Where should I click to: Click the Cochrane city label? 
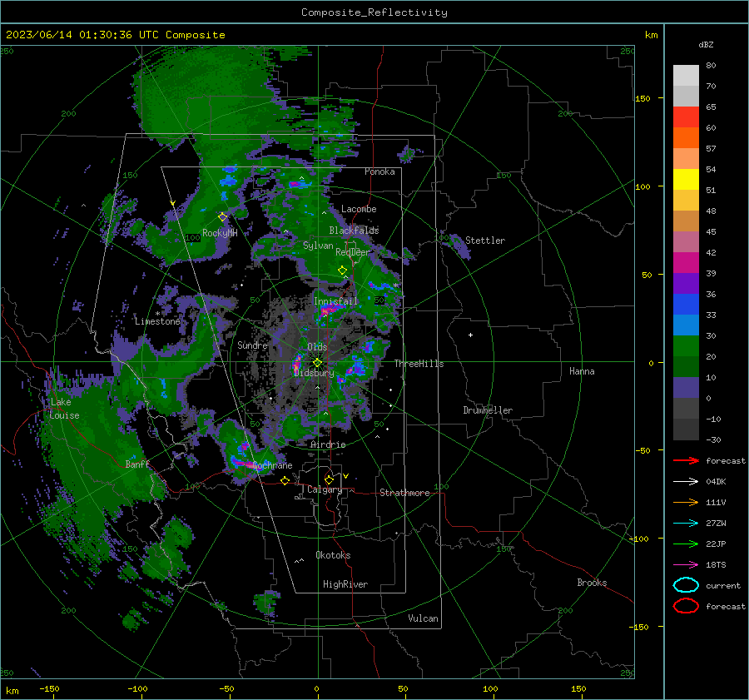click(272, 465)
